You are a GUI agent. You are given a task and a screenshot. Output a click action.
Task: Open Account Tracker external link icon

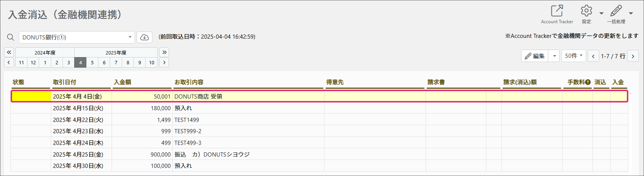pyautogui.click(x=557, y=11)
